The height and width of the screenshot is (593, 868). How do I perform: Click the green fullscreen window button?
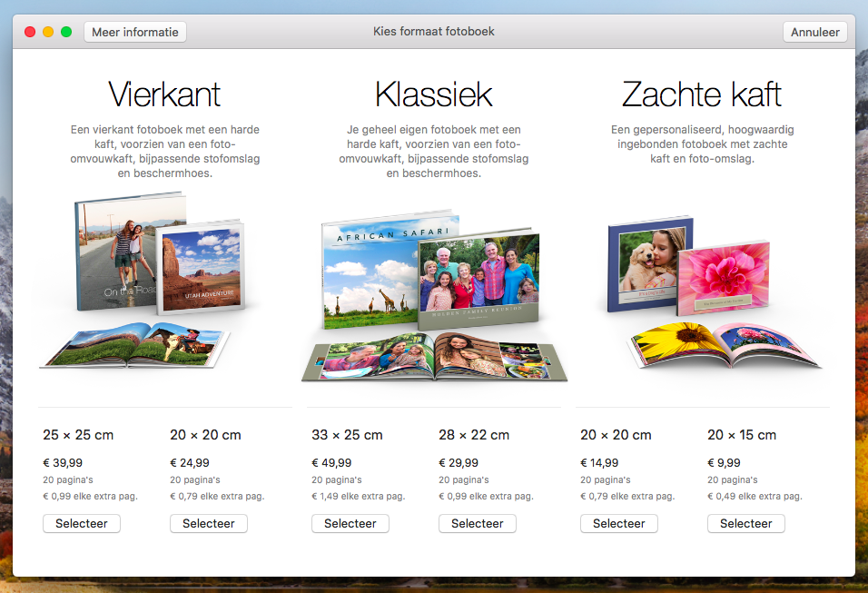pyautogui.click(x=66, y=32)
